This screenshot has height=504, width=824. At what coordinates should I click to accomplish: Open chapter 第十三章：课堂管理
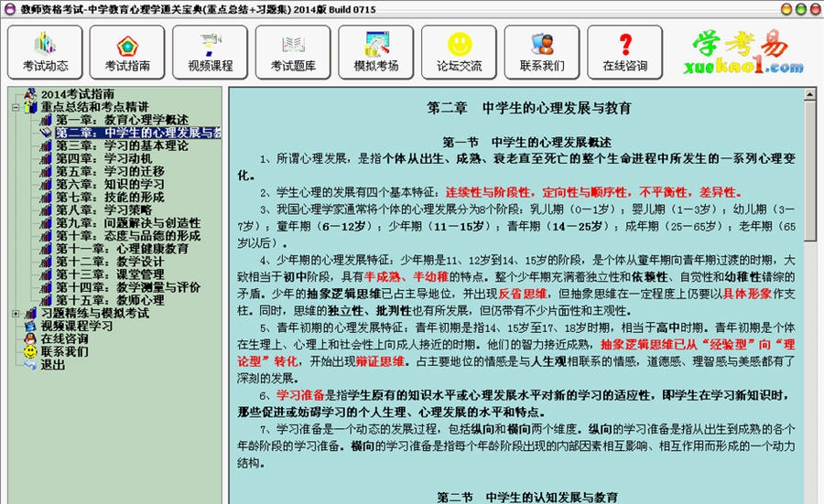110,274
